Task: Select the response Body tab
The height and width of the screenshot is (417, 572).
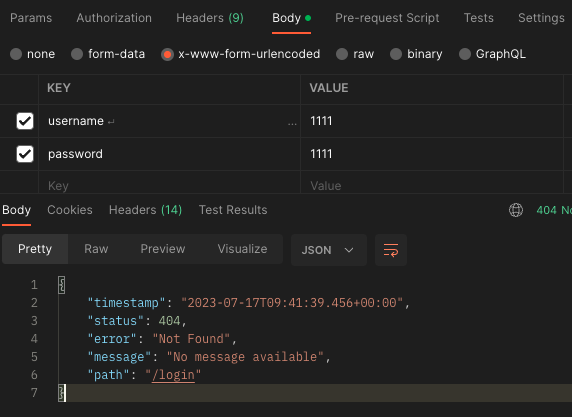Action: (x=16, y=210)
